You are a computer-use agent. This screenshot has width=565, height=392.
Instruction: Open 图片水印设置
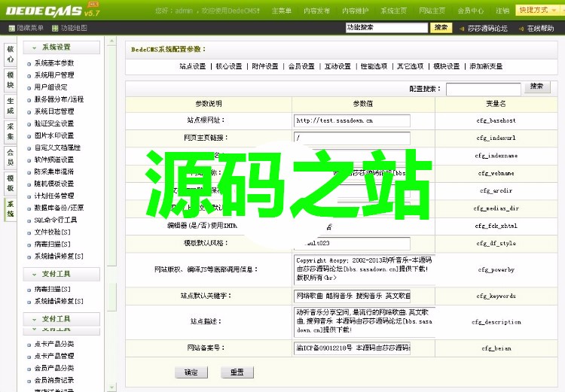pyautogui.click(x=54, y=135)
